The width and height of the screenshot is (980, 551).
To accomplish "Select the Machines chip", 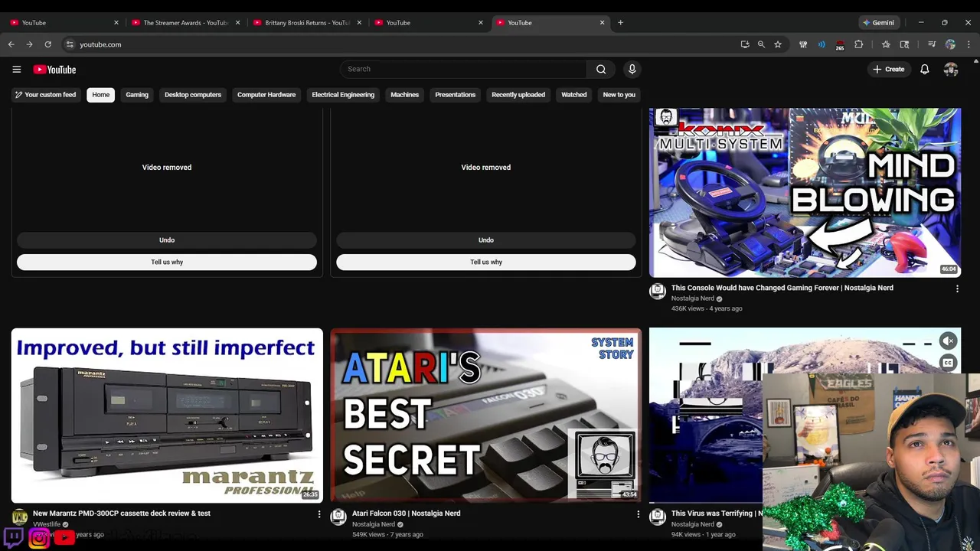I will (x=404, y=95).
